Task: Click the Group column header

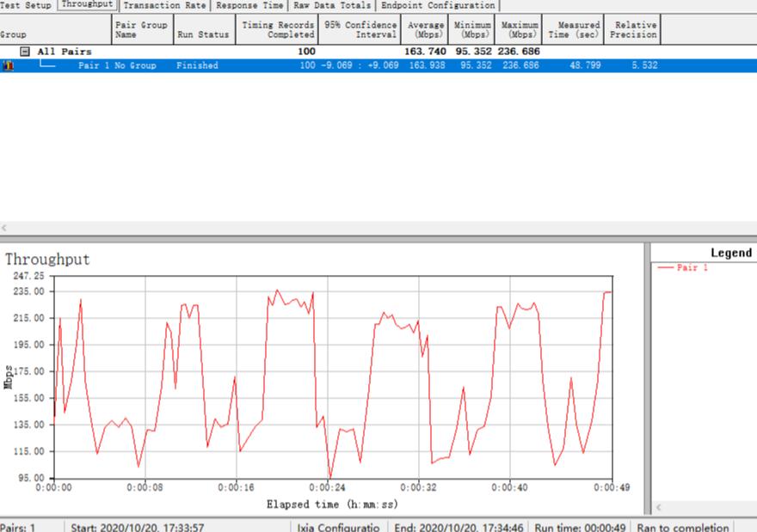Action: point(56,29)
